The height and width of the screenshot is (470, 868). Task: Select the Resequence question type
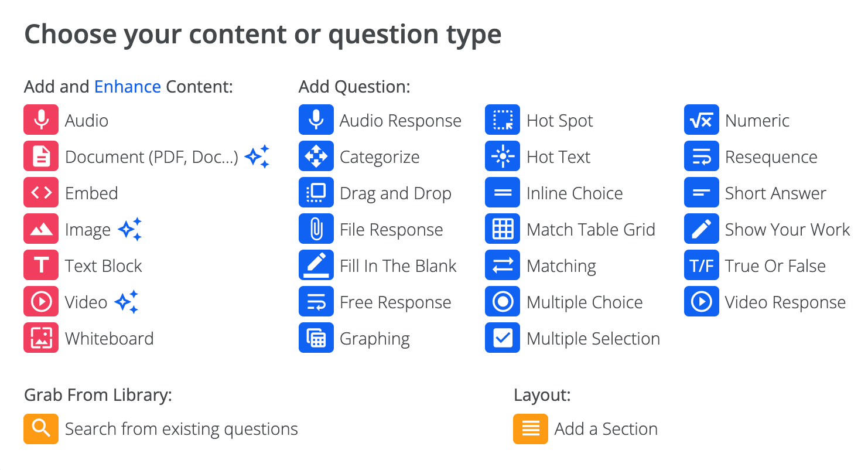point(771,157)
